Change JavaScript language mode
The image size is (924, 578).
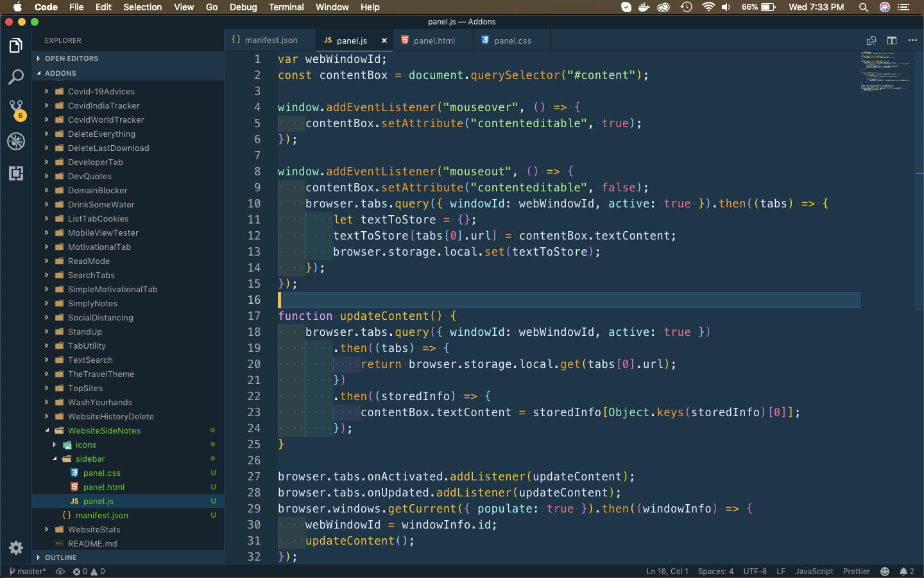(x=814, y=572)
